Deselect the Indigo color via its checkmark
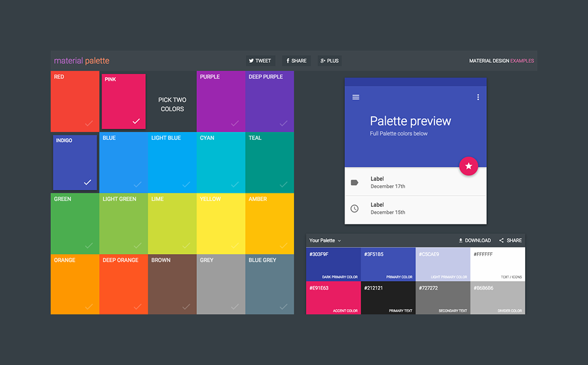The image size is (588, 365). point(88,183)
